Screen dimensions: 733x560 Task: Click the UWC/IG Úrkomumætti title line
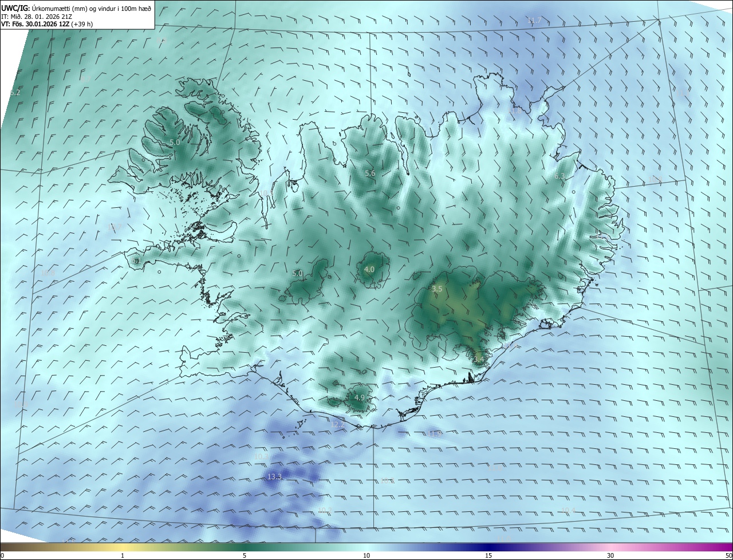(76, 8)
